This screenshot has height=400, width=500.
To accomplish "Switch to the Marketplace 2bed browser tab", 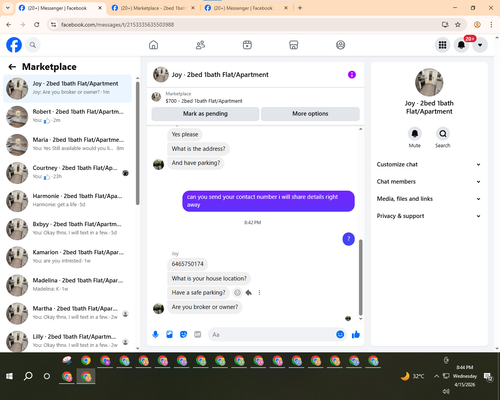I will coord(153,8).
